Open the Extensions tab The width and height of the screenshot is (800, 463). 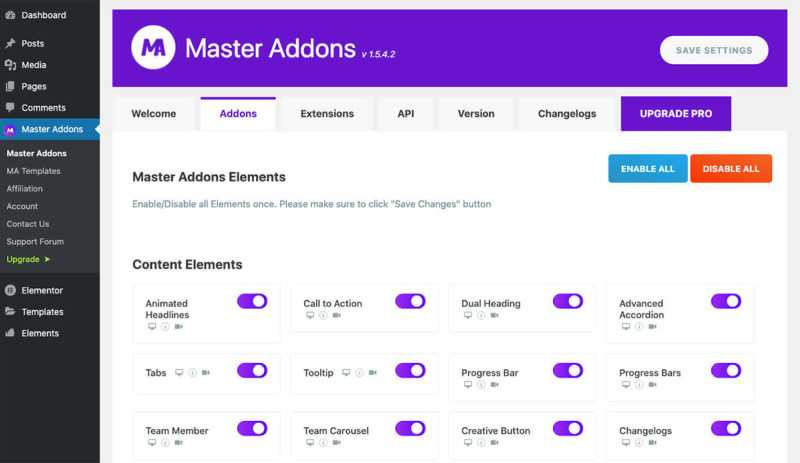(x=327, y=114)
